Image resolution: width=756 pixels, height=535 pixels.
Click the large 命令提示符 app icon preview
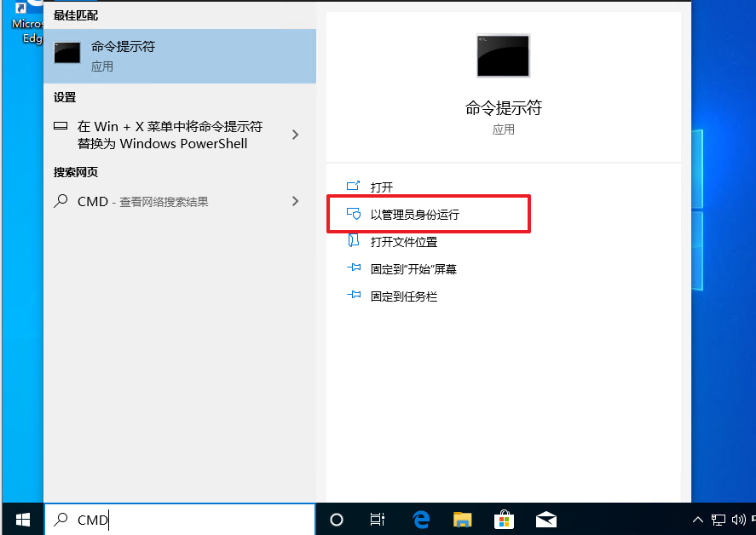(502, 55)
